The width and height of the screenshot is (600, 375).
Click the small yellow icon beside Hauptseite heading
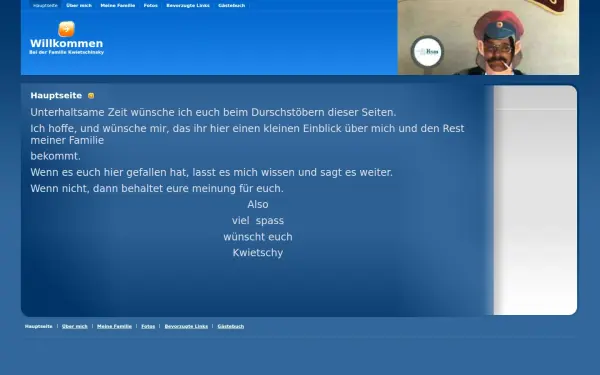pos(91,96)
